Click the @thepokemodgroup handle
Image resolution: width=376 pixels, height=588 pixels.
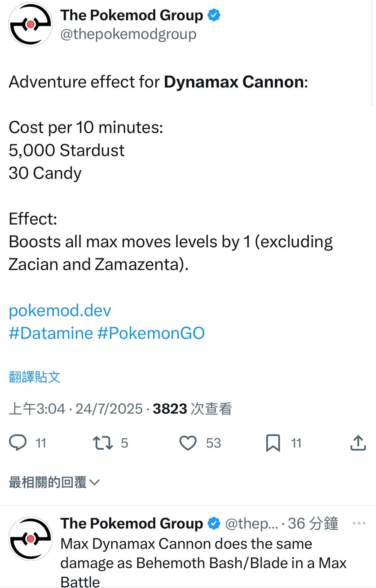128,34
